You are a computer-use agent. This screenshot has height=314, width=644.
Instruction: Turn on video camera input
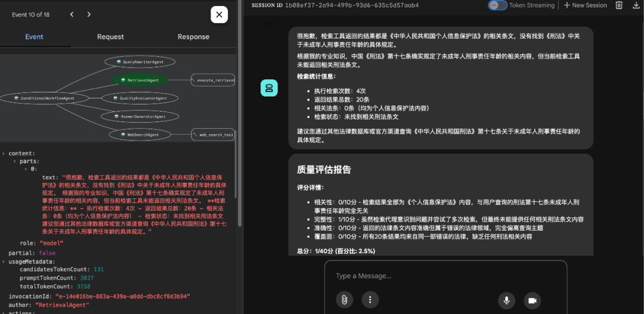(x=532, y=300)
